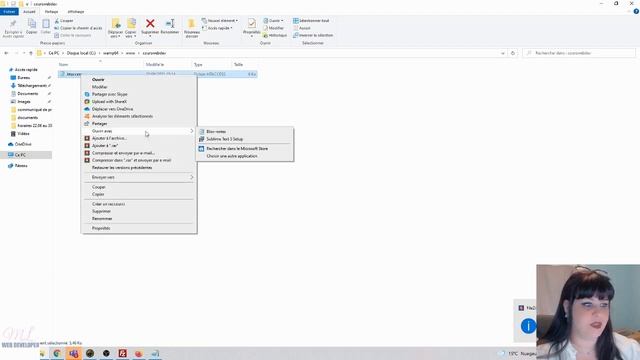
Task: Click Historique in the Ouvrir ribbon group
Action: [275, 35]
